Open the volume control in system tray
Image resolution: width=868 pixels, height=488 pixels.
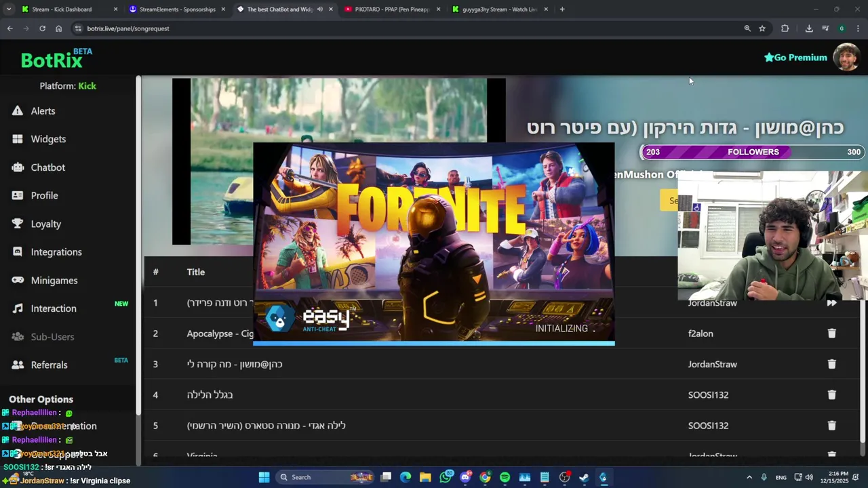(x=809, y=477)
